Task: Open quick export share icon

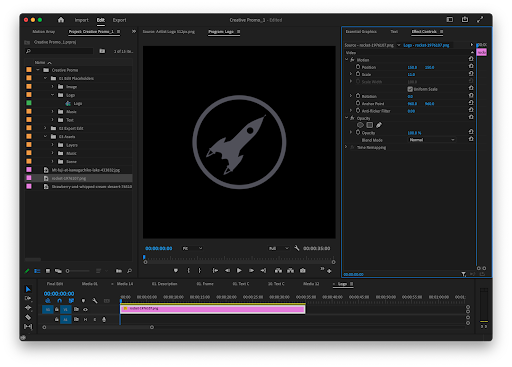Action: pos(465,20)
